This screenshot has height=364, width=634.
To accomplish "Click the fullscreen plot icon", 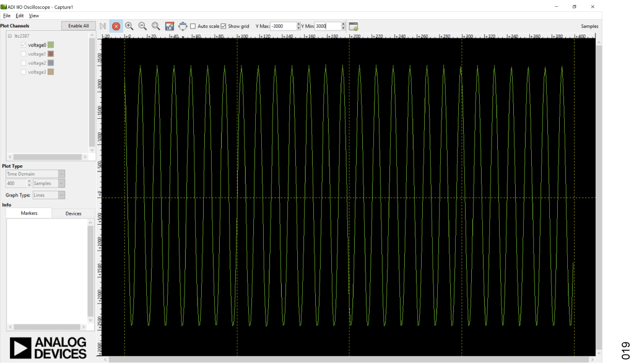I will [183, 26].
